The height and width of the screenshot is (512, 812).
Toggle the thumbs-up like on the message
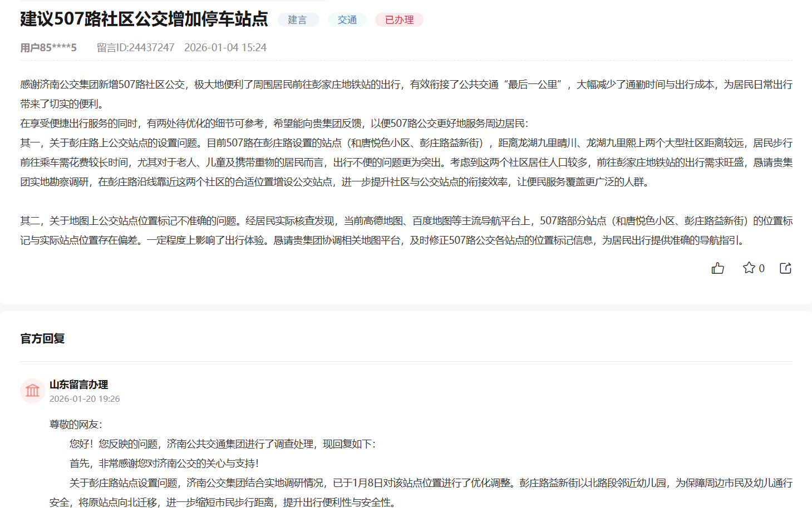717,268
